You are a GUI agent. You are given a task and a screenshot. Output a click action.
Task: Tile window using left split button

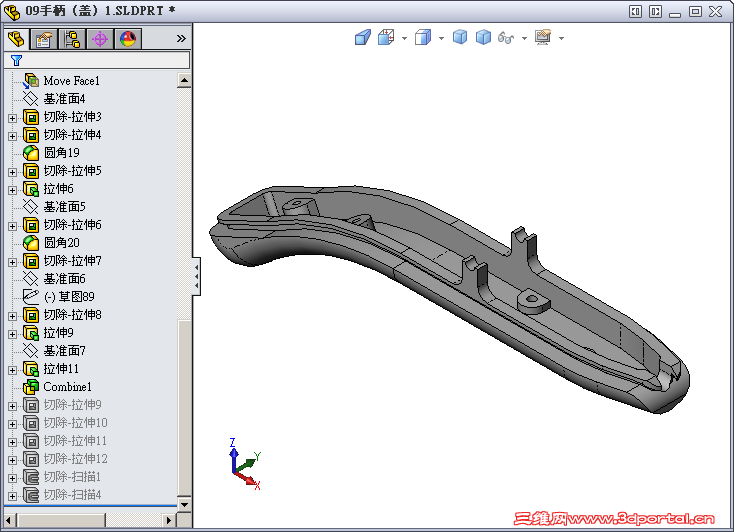pos(635,12)
